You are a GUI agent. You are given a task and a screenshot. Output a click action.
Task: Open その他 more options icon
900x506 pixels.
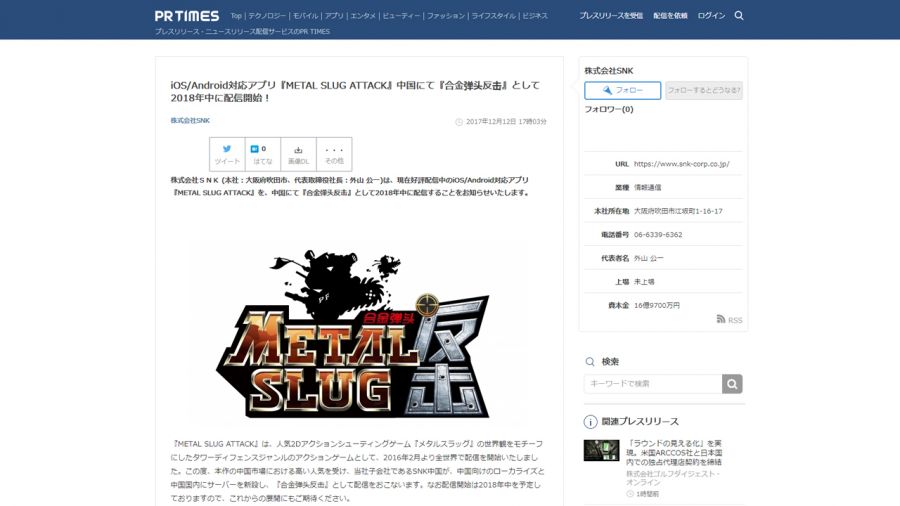coord(334,154)
